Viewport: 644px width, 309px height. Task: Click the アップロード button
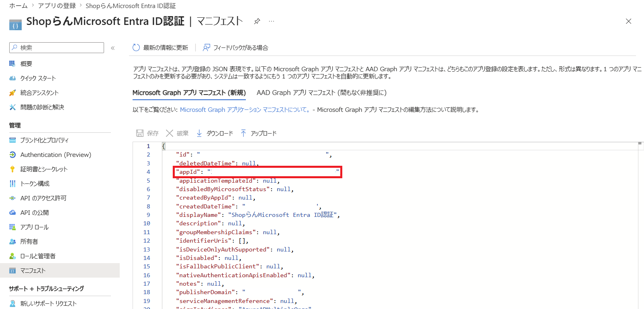258,133
